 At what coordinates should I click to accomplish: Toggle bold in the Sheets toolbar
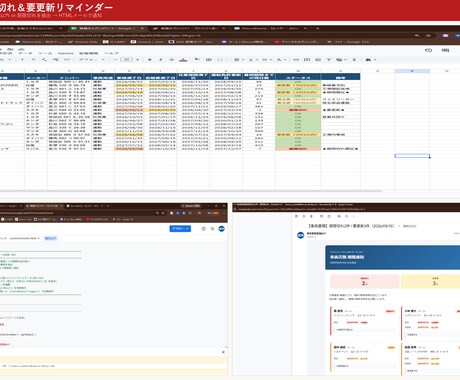[149, 60]
